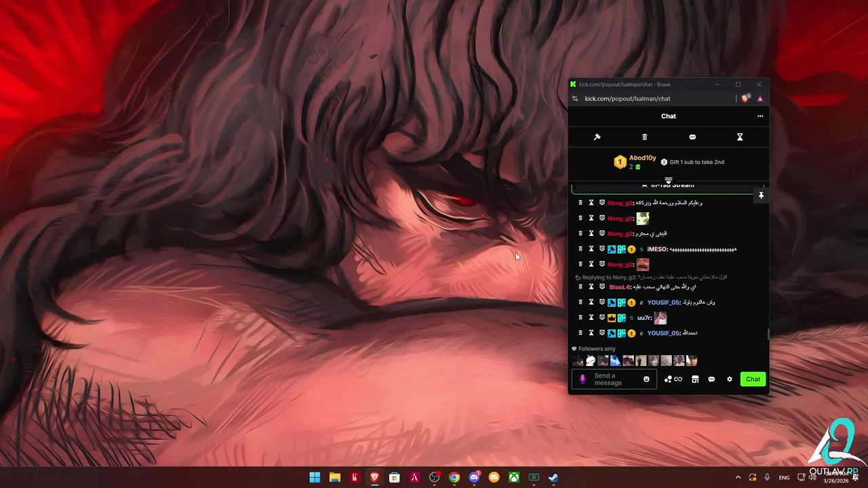This screenshot has height=488, width=868.
Task: Open File Explorer from taskbar
Action: 335,477
